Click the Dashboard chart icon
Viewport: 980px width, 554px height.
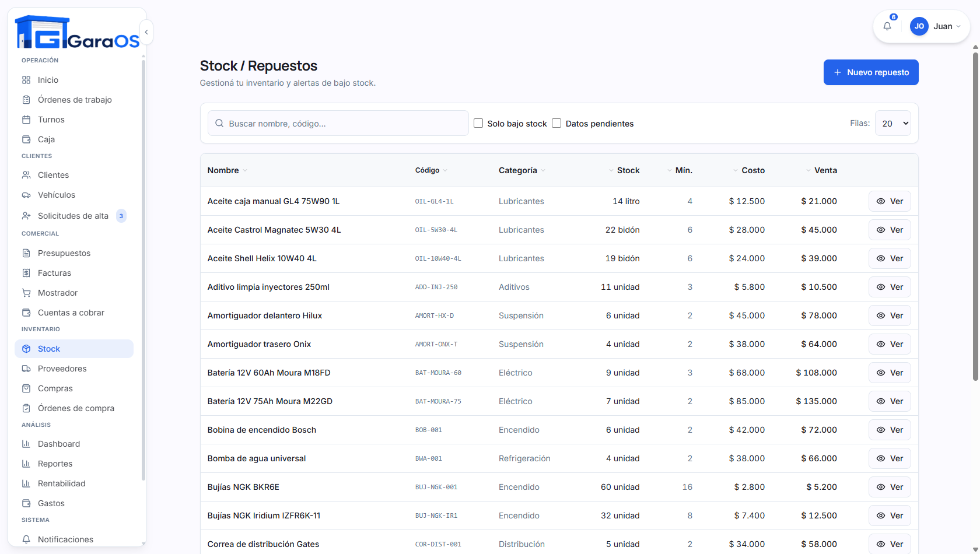point(26,444)
